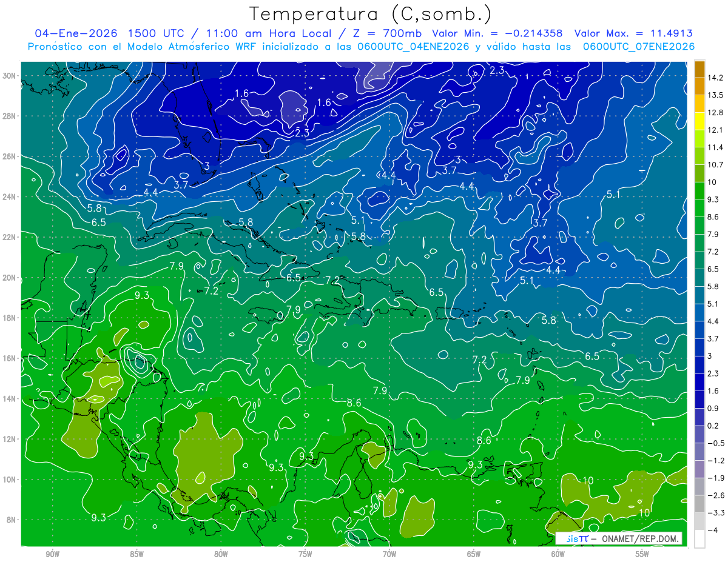The image size is (728, 562).
Task: Click the 12N latitude axis label
Action: coord(9,439)
